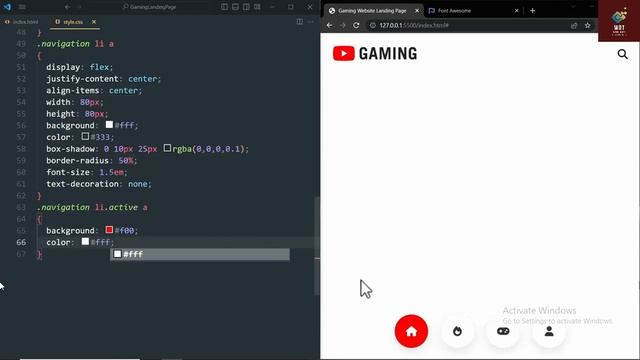Reload the browser page
640x360 pixels.
356,25
